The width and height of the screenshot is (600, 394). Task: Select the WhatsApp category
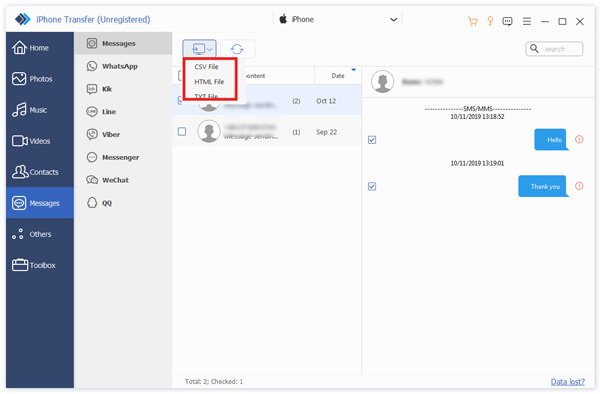pos(123,66)
